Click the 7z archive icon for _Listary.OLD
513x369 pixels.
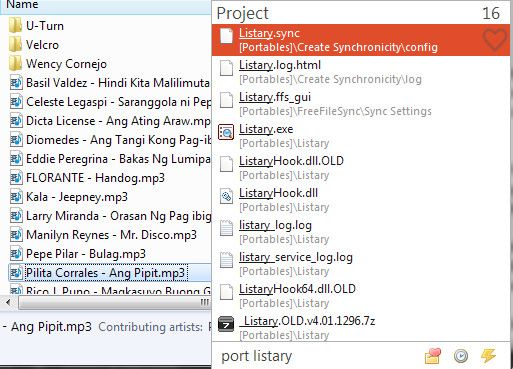[226, 324]
